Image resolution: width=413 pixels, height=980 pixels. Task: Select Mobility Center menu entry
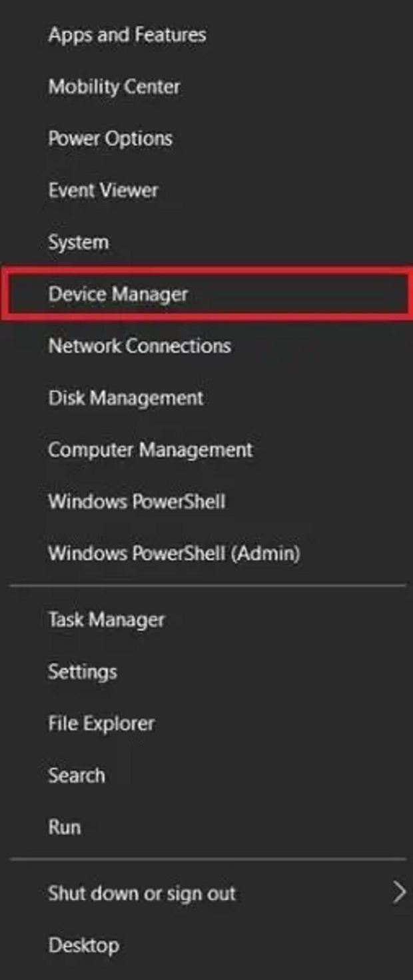tap(114, 87)
